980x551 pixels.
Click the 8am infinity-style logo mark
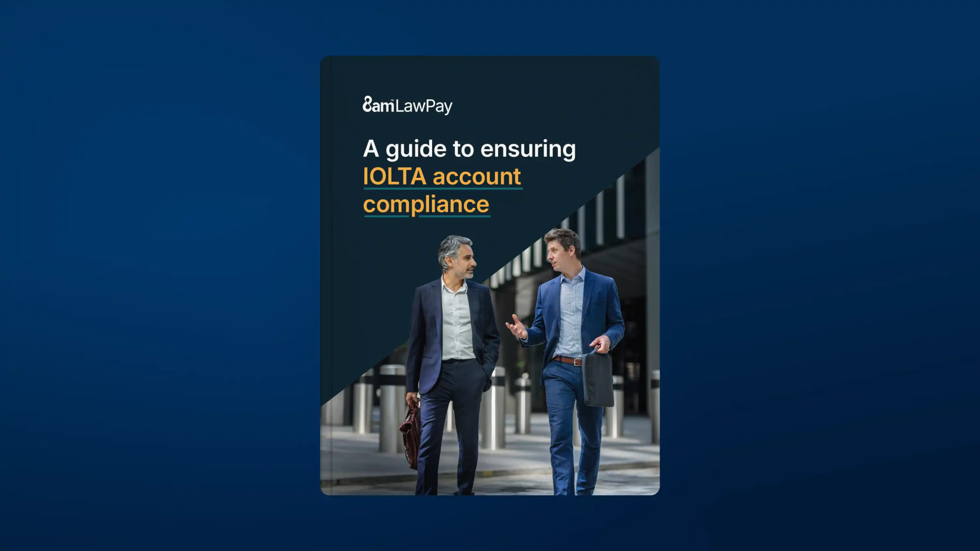(367, 104)
